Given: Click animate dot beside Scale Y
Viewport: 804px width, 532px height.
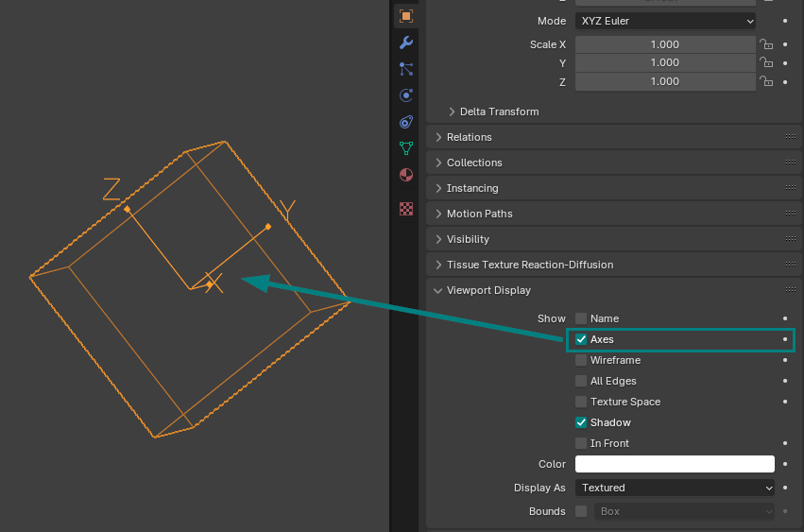Looking at the screenshot, I should [785, 63].
